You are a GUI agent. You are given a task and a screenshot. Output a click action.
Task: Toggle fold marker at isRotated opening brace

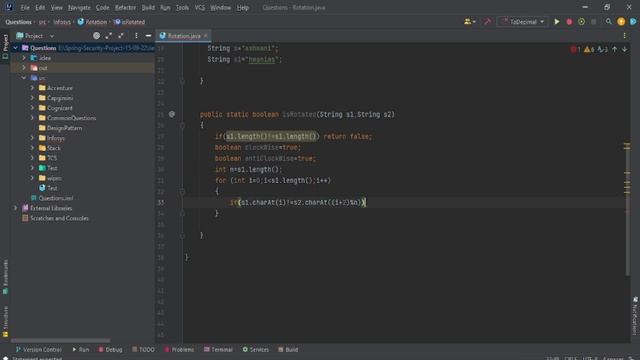[182, 125]
